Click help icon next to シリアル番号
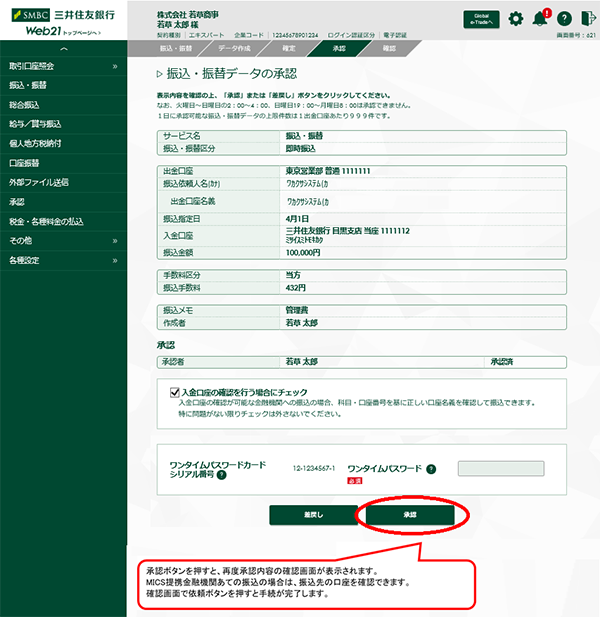The height and width of the screenshot is (617, 600). click(x=222, y=475)
